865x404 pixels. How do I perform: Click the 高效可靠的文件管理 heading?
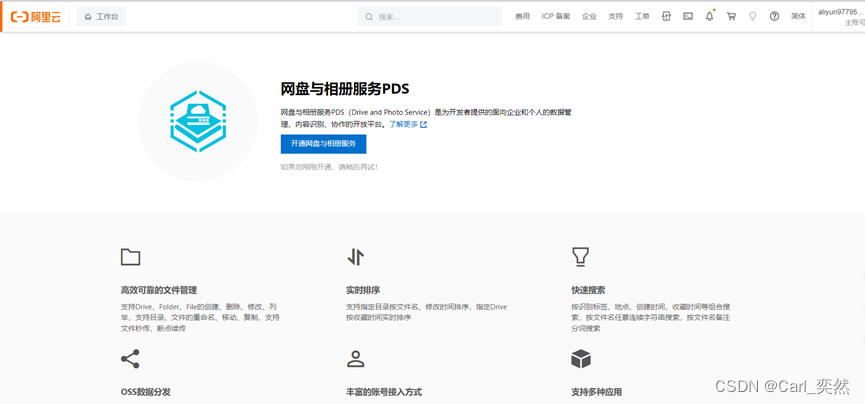[x=159, y=290]
